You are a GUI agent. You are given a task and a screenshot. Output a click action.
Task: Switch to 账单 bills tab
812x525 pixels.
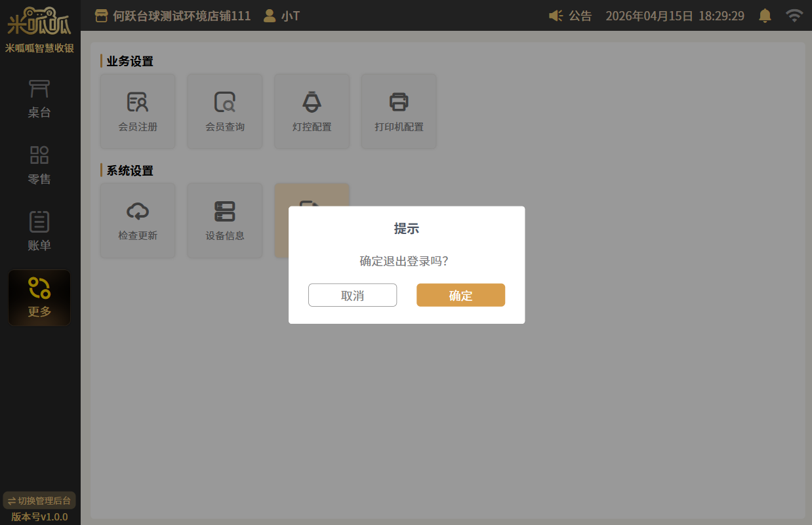coord(39,231)
